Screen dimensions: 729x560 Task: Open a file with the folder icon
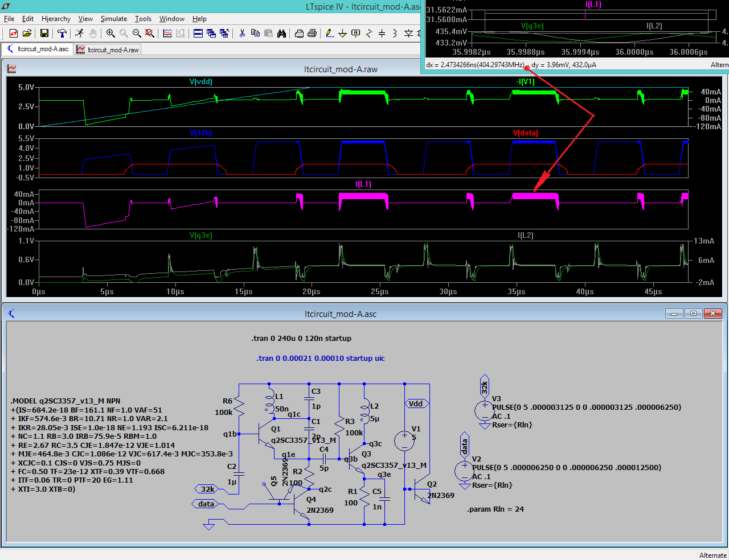coord(27,34)
